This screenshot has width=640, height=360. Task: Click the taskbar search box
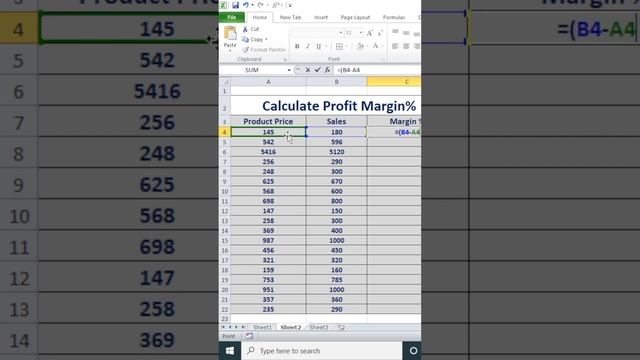pyautogui.click(x=322, y=351)
